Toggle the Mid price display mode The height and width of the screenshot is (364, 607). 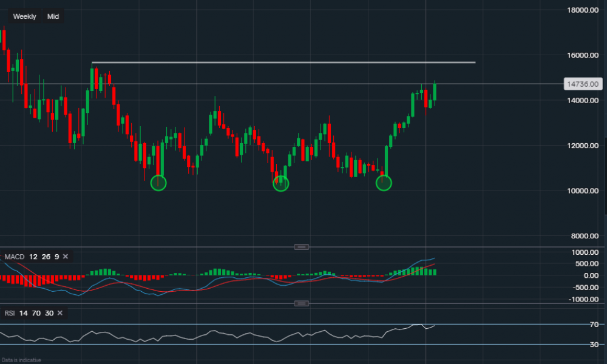53,16
